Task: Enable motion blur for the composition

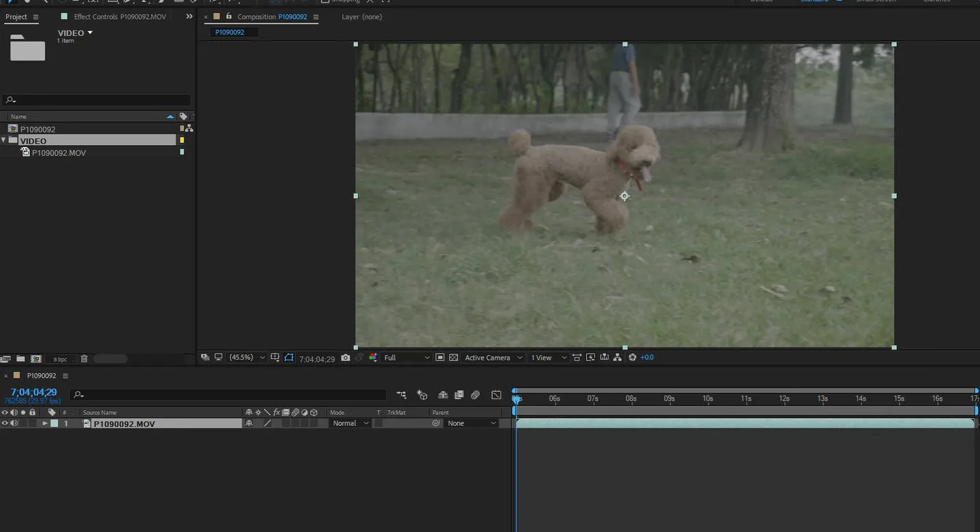Action: [475, 395]
